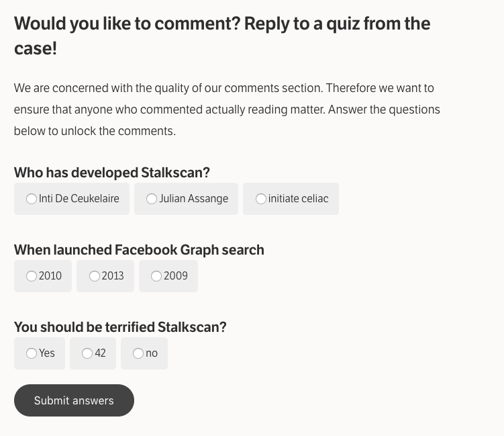504x436 pixels.
Task: Click the 'Julian Assange' answer label text
Action: click(193, 199)
